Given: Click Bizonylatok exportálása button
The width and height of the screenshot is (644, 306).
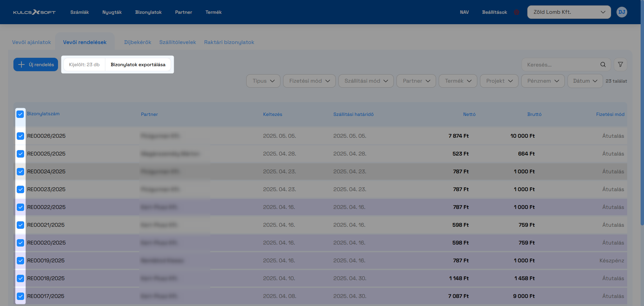Looking at the screenshot, I should click(x=138, y=64).
